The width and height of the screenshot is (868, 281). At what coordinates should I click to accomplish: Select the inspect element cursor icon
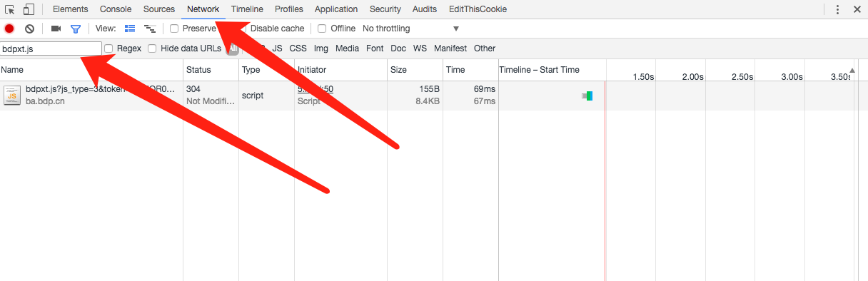click(x=10, y=9)
